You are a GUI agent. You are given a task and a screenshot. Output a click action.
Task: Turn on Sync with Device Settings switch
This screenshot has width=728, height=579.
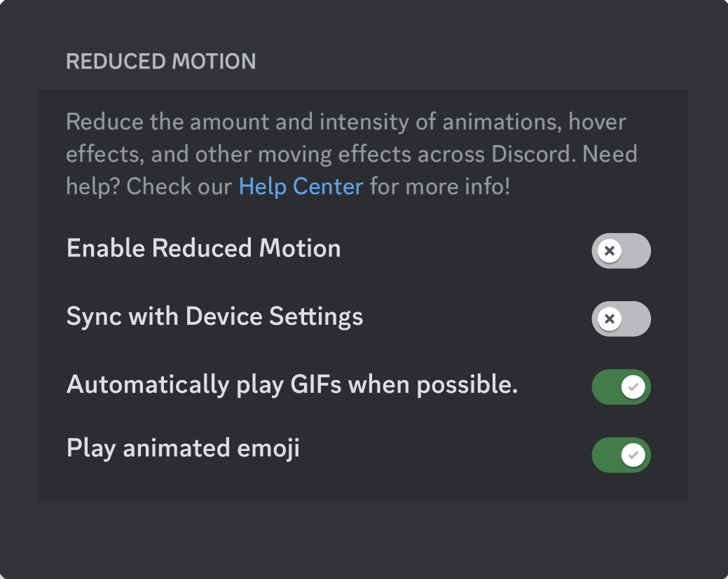click(621, 319)
